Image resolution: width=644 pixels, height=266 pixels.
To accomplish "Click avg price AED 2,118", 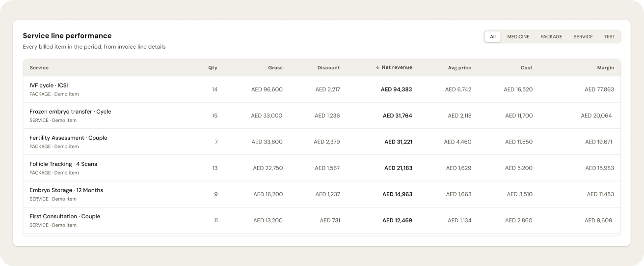I will (459, 116).
